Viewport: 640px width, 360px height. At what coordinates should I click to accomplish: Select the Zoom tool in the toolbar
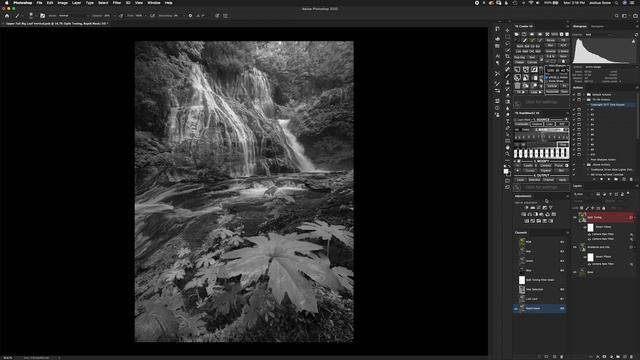pyautogui.click(x=507, y=153)
